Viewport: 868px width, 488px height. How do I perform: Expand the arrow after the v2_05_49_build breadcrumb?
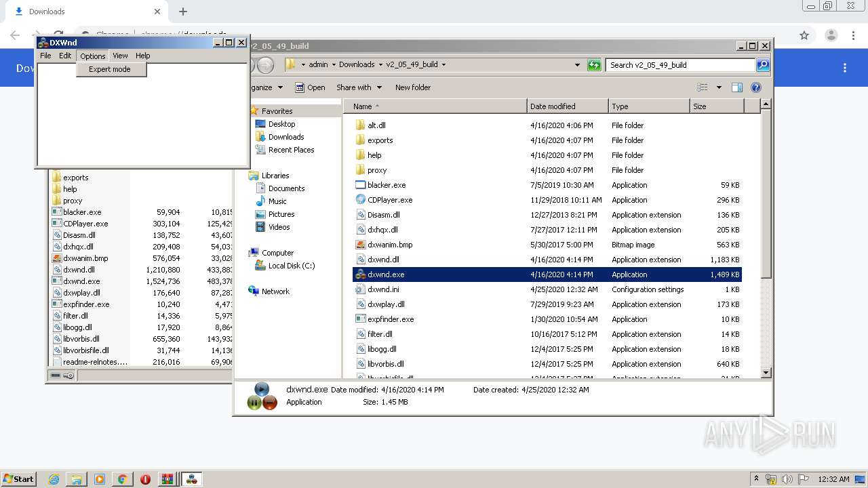point(443,65)
